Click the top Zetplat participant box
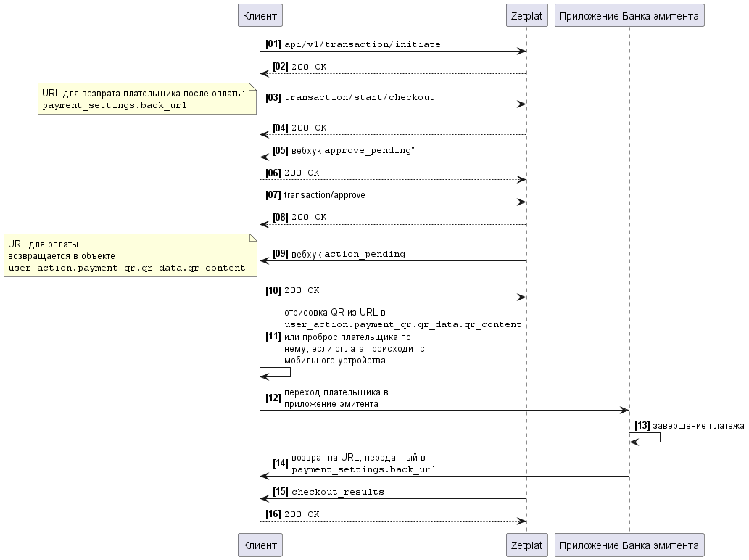 coord(526,15)
